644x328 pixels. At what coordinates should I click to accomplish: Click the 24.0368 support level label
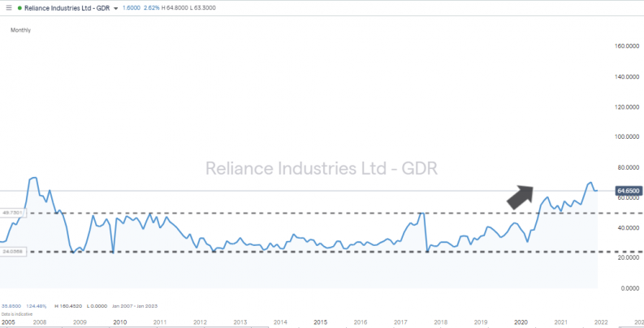(x=11, y=252)
